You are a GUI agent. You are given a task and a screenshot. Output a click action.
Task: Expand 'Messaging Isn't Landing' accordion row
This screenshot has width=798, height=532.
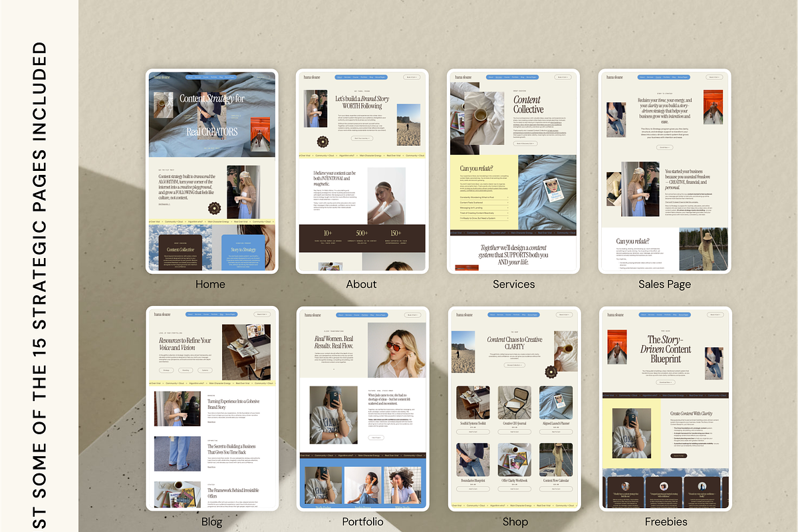[x=483, y=207]
